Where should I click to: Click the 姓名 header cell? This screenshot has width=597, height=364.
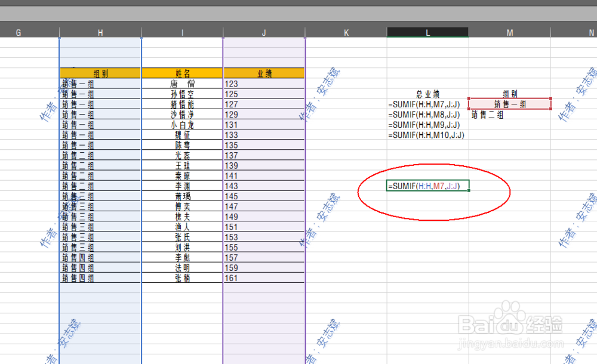click(x=182, y=73)
